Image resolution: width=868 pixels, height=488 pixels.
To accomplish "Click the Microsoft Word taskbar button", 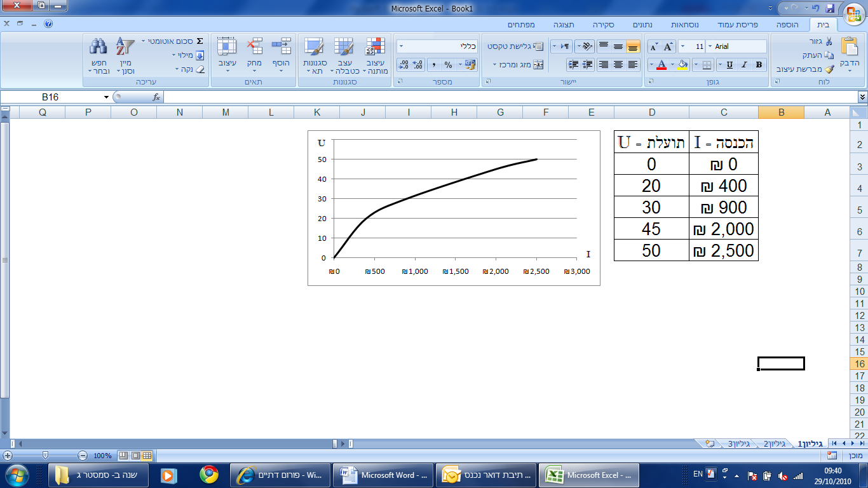I will (x=383, y=475).
